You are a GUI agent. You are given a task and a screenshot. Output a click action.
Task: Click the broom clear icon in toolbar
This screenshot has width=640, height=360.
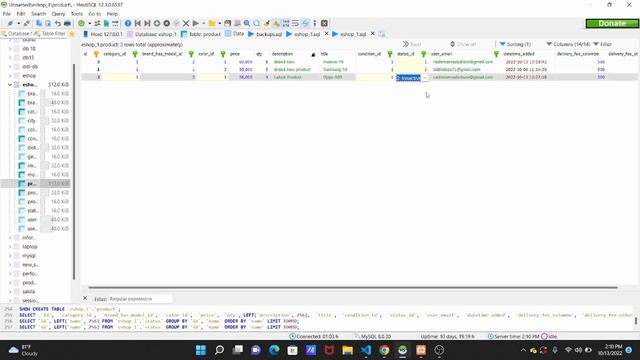tap(267, 24)
